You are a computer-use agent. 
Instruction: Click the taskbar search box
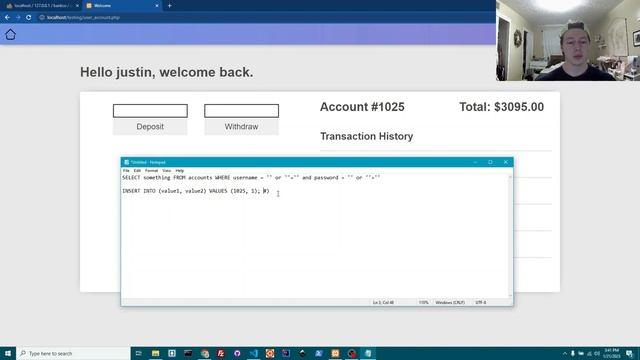73,353
